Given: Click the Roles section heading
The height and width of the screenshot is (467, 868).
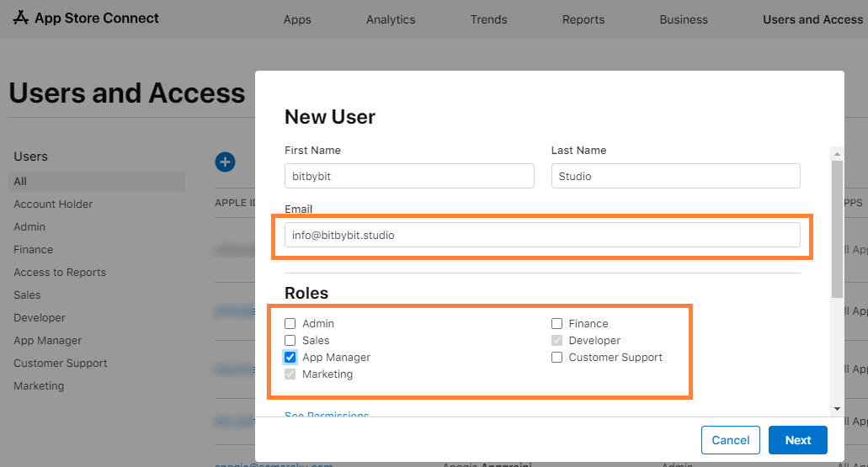Looking at the screenshot, I should pyautogui.click(x=306, y=293).
